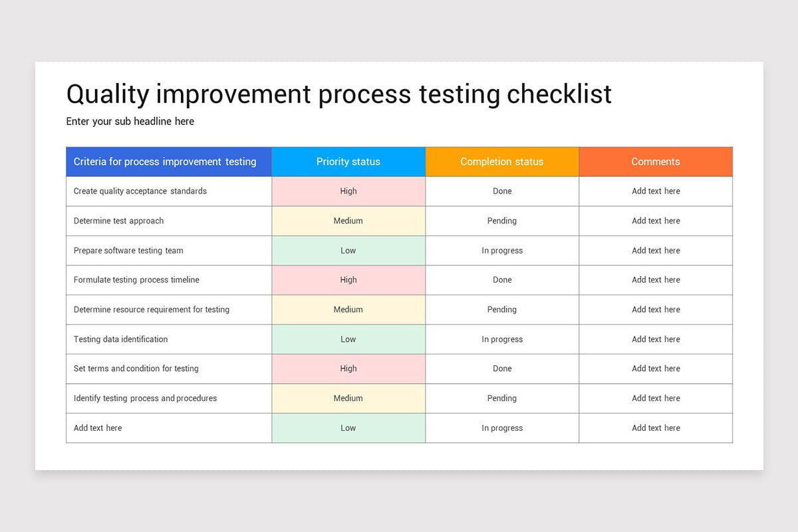Click 'Formulate testing process timeline' cell
The width and height of the screenshot is (798, 532).
click(169, 280)
